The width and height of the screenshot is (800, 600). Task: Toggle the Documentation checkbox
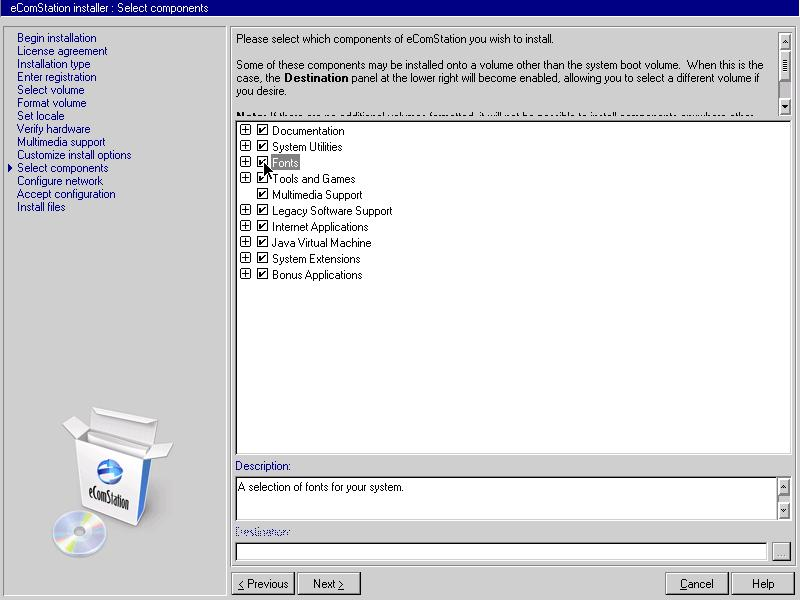coord(262,130)
